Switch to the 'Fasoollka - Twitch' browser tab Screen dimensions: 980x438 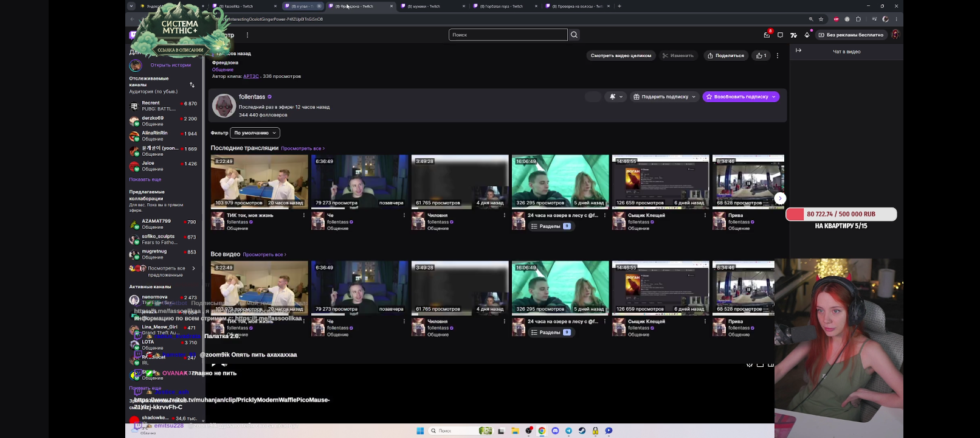243,6
